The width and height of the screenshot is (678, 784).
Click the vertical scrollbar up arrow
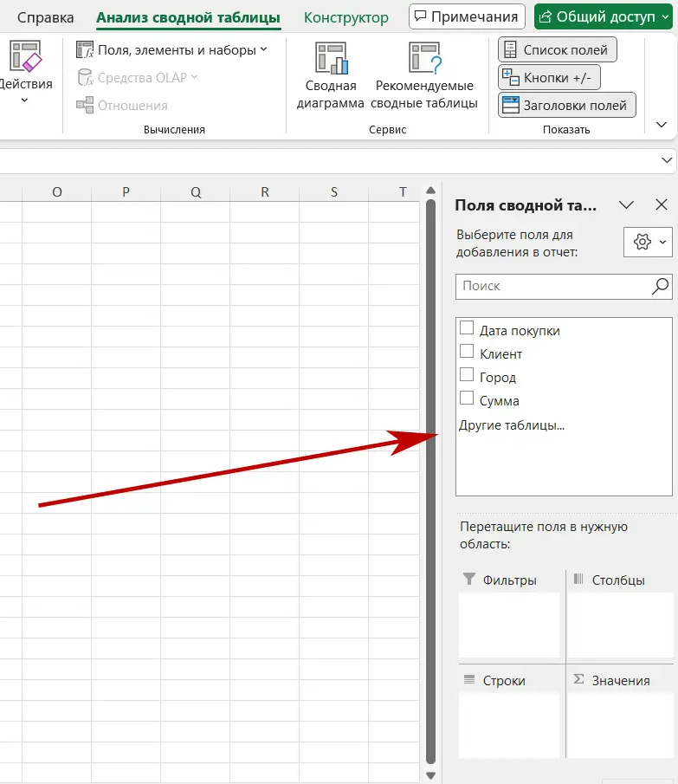click(430, 191)
